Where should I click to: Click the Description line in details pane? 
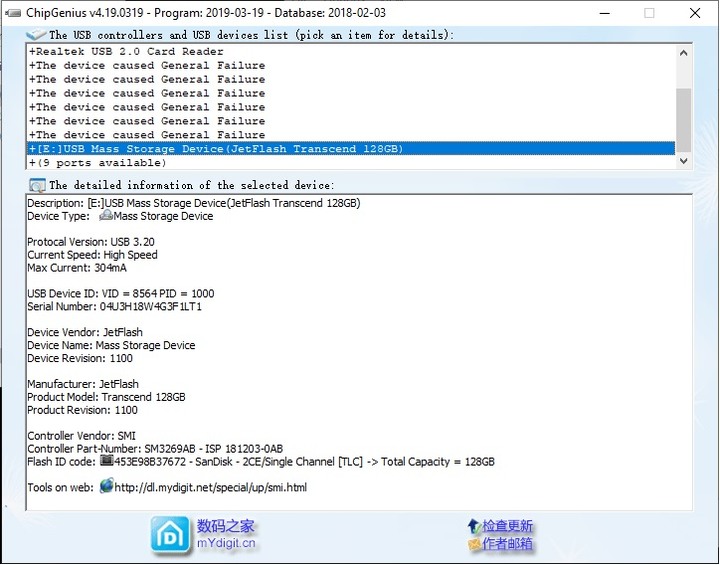(194, 203)
